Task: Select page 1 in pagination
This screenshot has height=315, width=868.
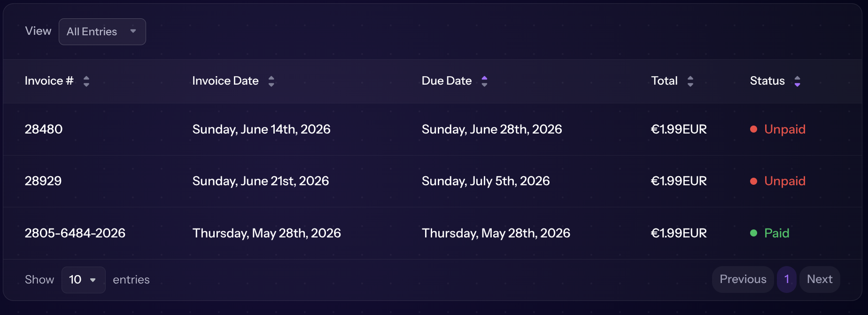Action: point(787,279)
